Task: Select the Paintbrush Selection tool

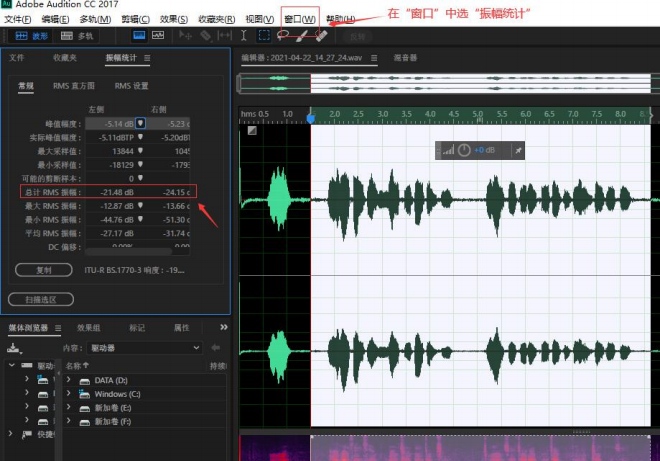Action: point(301,36)
